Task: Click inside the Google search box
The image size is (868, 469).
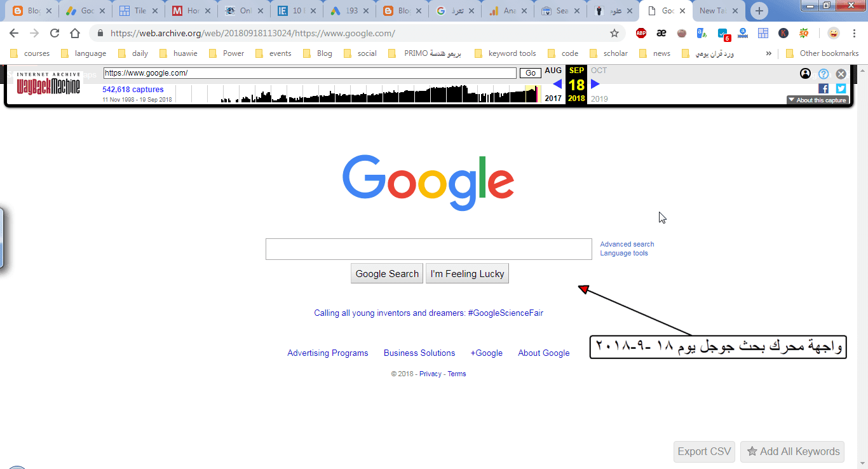Action: click(x=429, y=248)
